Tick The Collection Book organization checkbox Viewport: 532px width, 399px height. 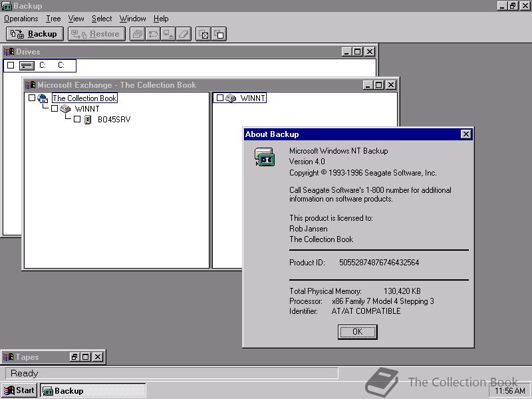coord(32,98)
